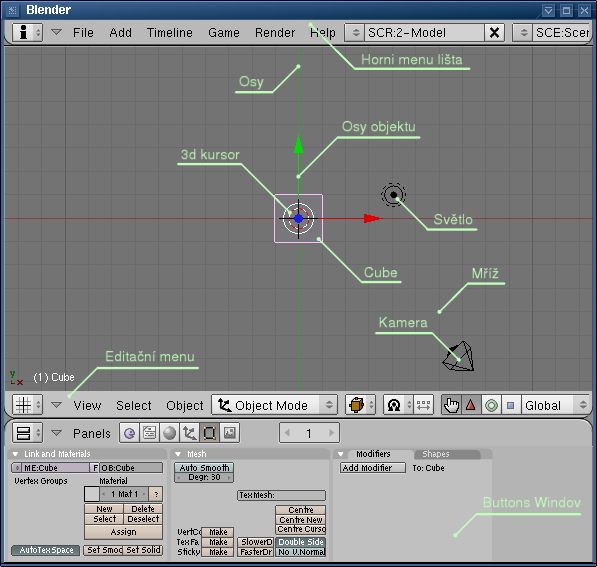
Task: Open the pivot point selector icon
Action: (x=398, y=405)
